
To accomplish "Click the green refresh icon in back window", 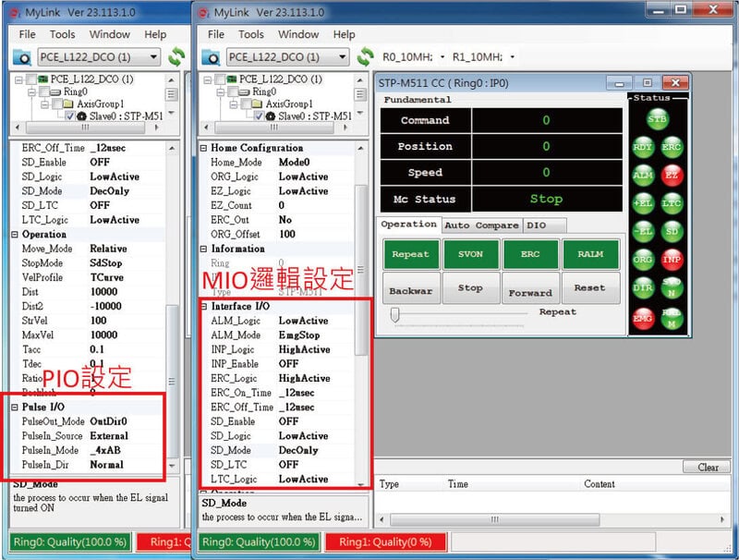I will click(176, 56).
